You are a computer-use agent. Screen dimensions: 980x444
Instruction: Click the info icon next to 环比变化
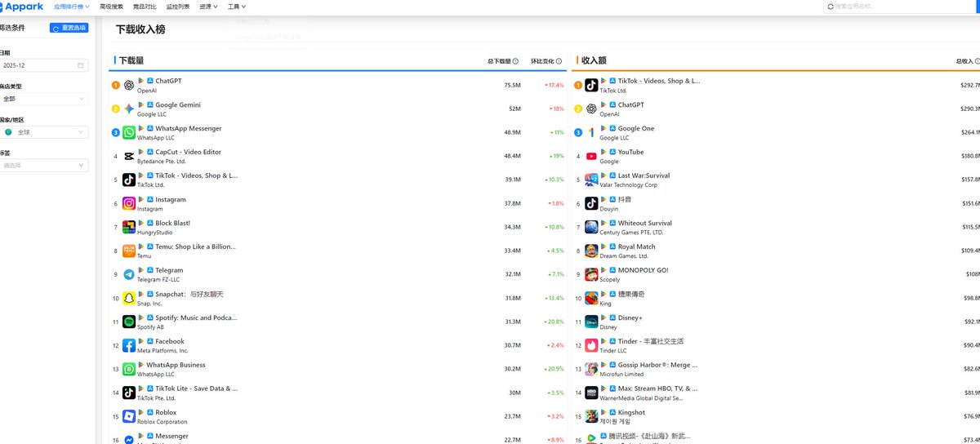pos(560,61)
